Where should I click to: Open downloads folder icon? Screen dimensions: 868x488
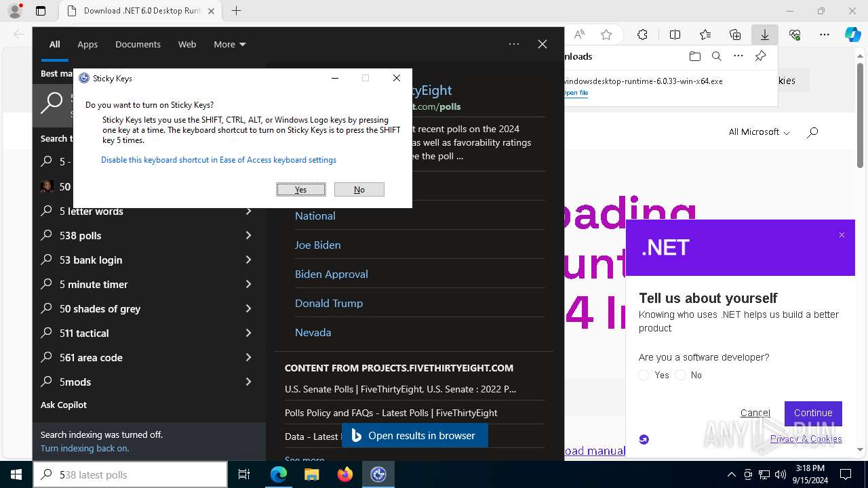694,56
